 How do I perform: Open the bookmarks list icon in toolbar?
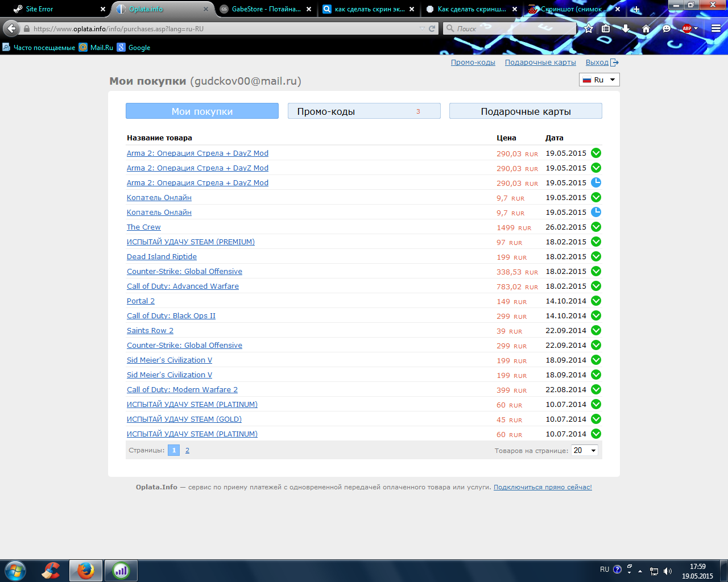tap(606, 28)
